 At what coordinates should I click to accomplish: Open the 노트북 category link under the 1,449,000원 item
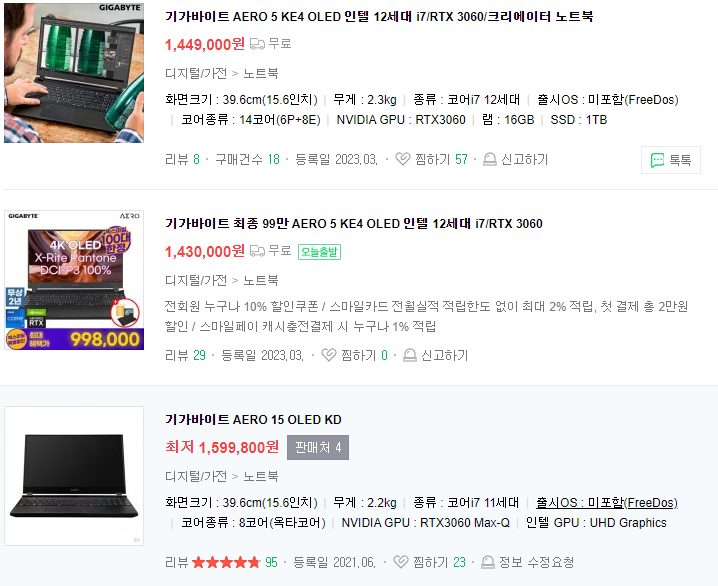(261, 73)
